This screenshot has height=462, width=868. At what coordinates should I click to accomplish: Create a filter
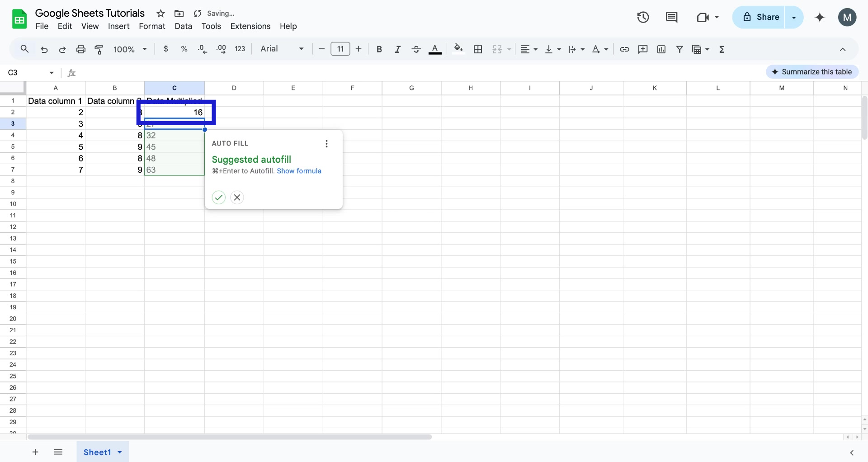[x=680, y=49]
